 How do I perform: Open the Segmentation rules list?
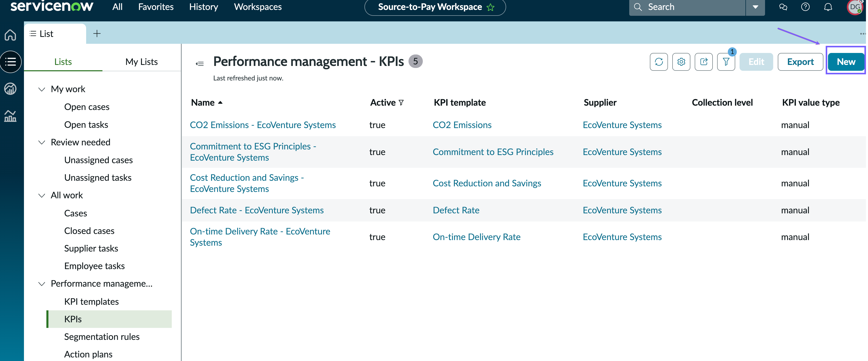pos(102,337)
